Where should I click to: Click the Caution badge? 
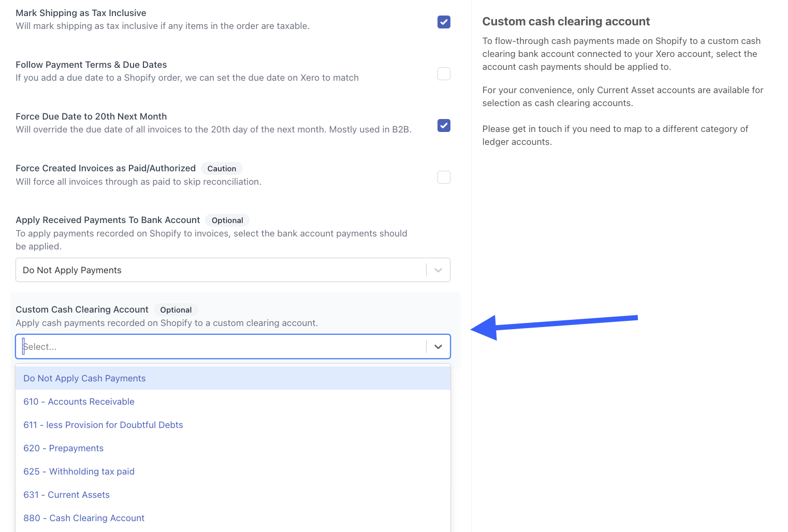(x=222, y=168)
